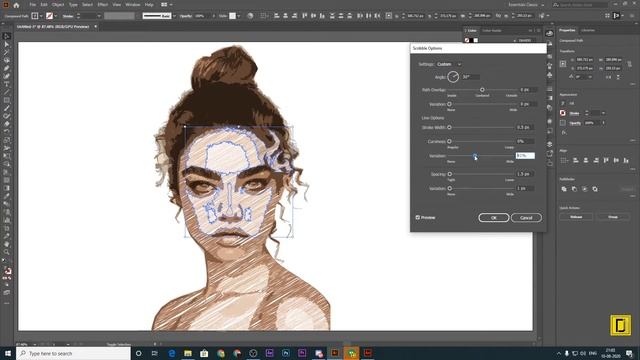Click the reference point selector in Transform section

563,64
